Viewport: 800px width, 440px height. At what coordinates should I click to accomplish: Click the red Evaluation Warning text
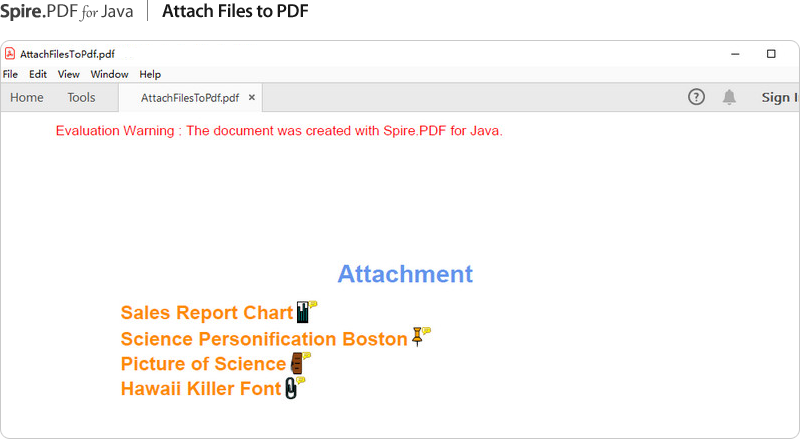(x=279, y=131)
